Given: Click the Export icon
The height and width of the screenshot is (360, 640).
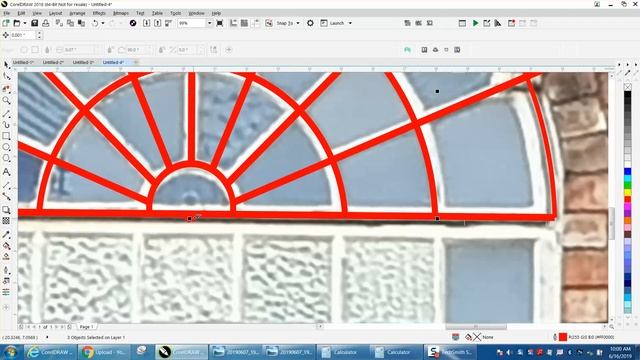Looking at the screenshot, I should point(158,23).
